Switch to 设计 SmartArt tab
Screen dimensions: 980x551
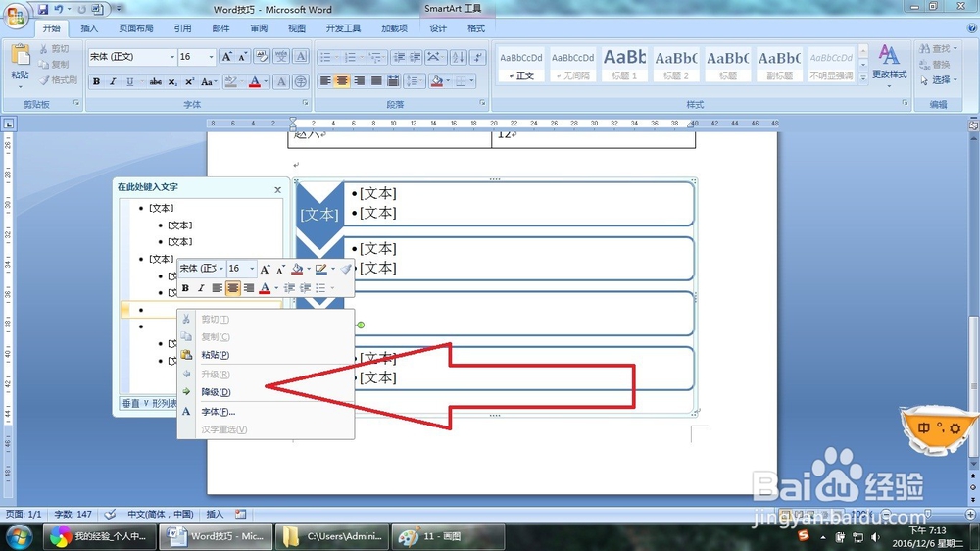pyautogui.click(x=438, y=28)
